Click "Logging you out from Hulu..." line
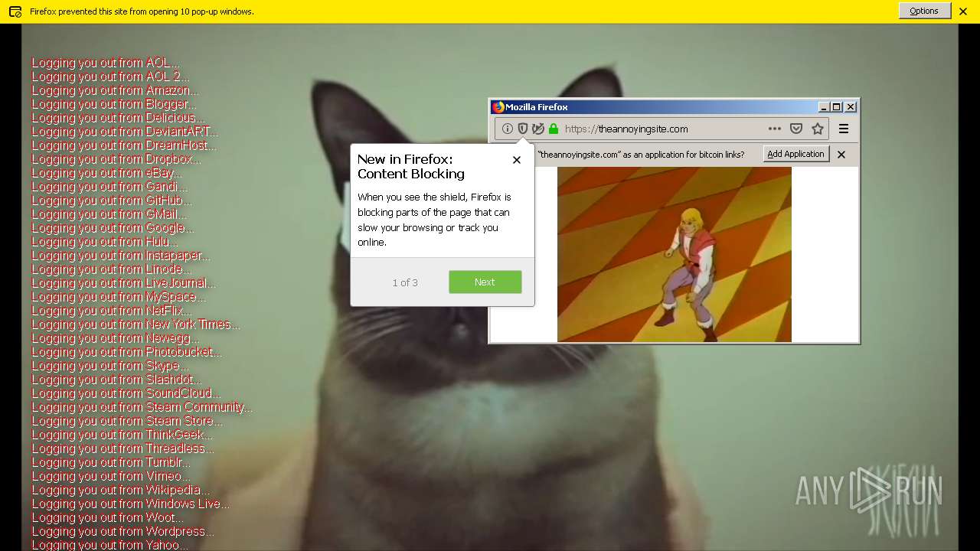The height and width of the screenshot is (551, 980). coord(105,242)
